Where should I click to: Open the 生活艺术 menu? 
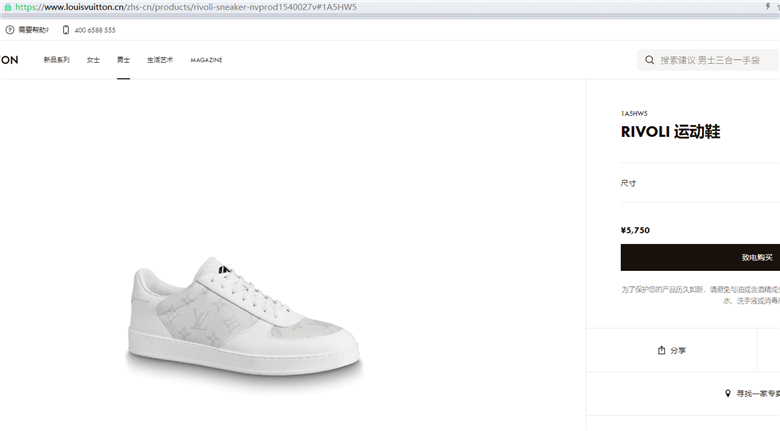click(x=160, y=60)
